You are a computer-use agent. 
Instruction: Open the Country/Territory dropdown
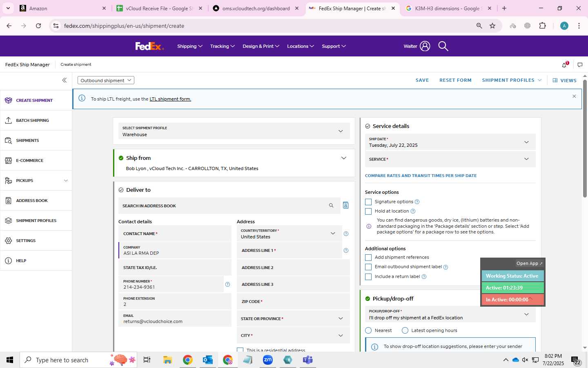[x=289, y=234]
